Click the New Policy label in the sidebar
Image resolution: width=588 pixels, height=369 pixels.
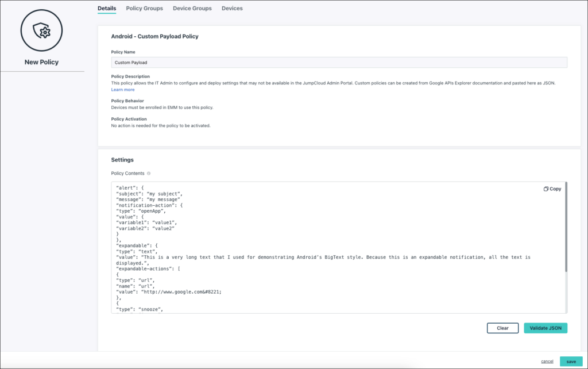click(42, 61)
